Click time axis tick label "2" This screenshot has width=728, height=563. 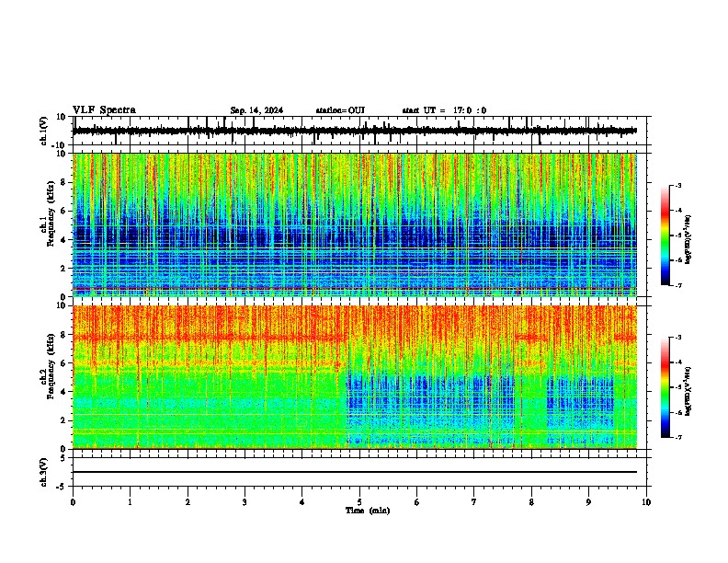pyautogui.click(x=188, y=502)
